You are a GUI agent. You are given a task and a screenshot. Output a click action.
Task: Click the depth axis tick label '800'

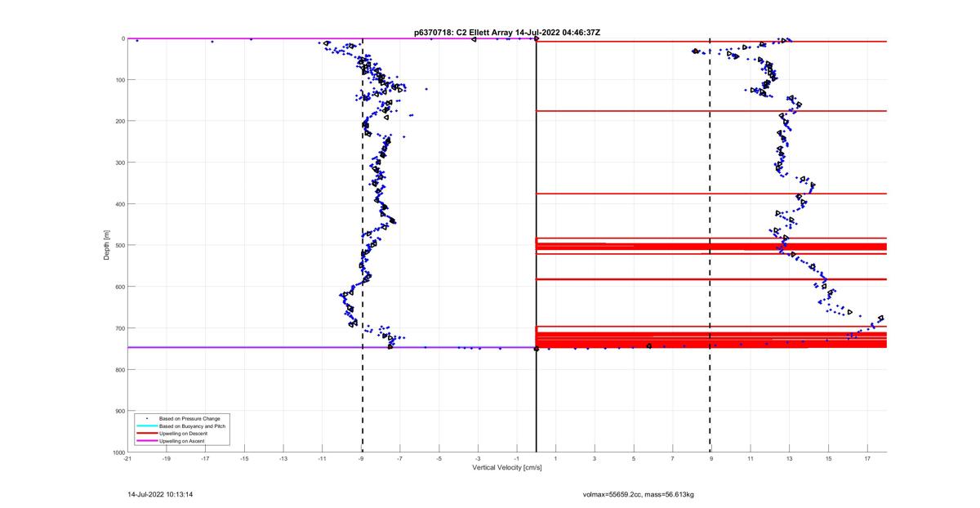119,369
